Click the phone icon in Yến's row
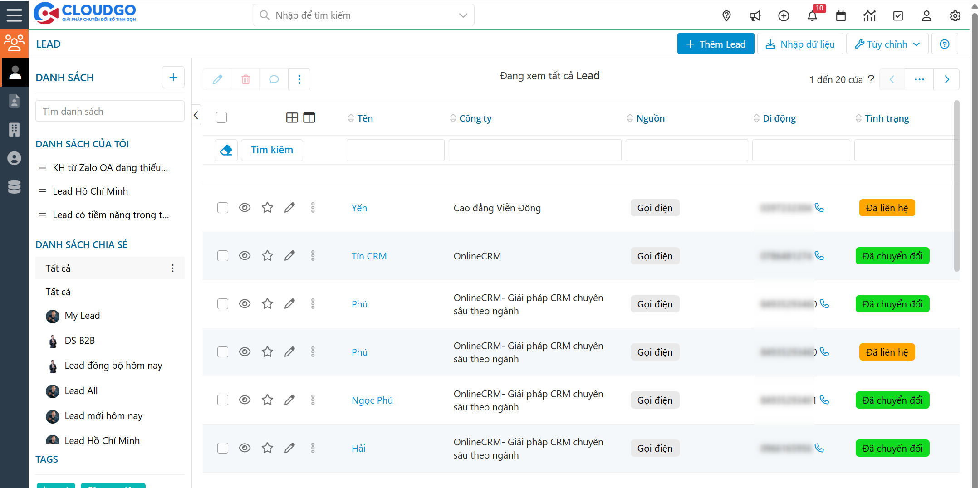 pos(819,208)
